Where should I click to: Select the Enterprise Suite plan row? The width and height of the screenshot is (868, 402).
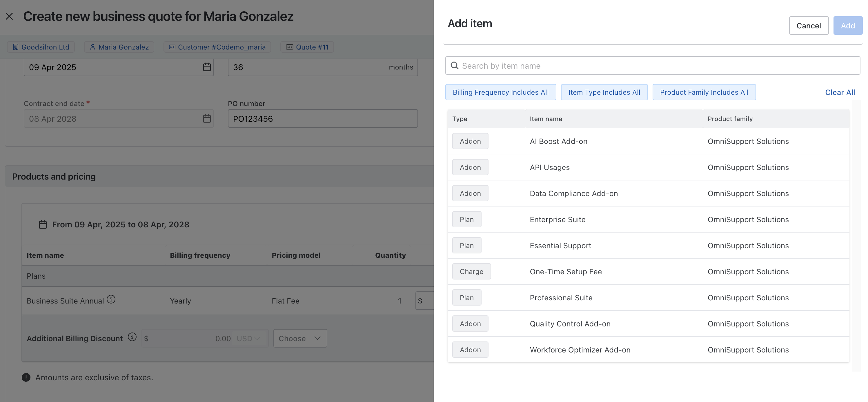point(557,220)
